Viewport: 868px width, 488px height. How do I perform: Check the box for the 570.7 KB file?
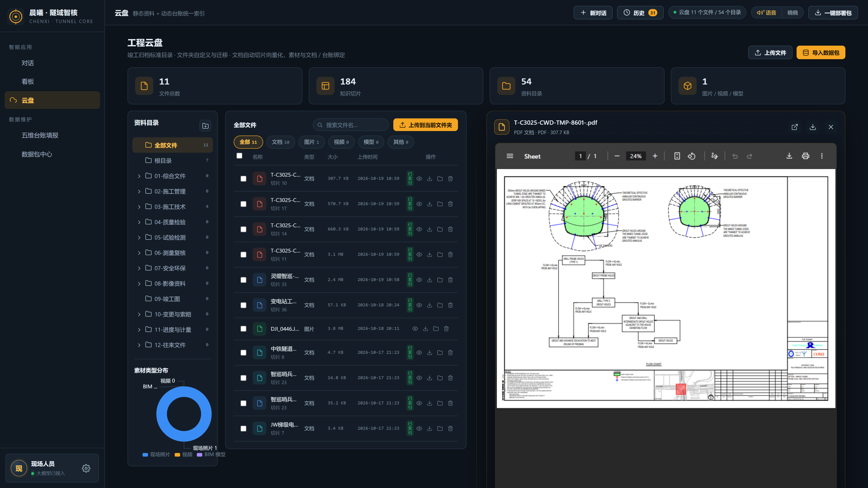(243, 204)
